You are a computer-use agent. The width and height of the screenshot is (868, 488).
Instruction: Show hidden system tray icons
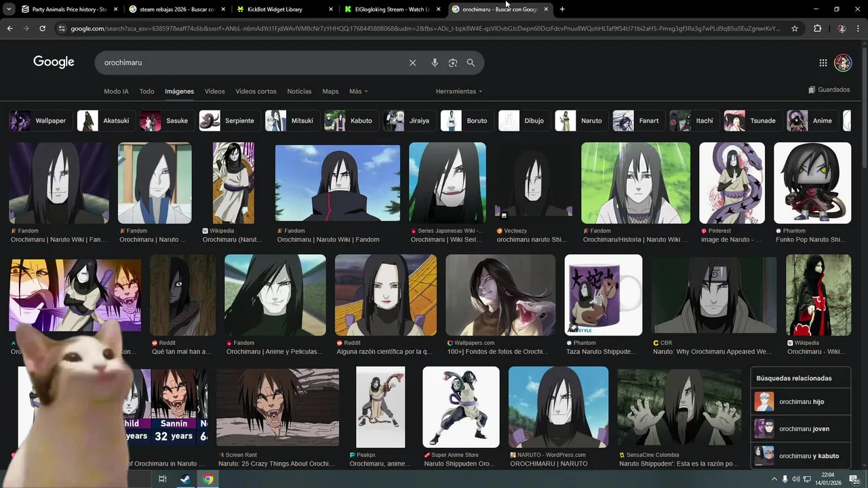click(x=774, y=479)
